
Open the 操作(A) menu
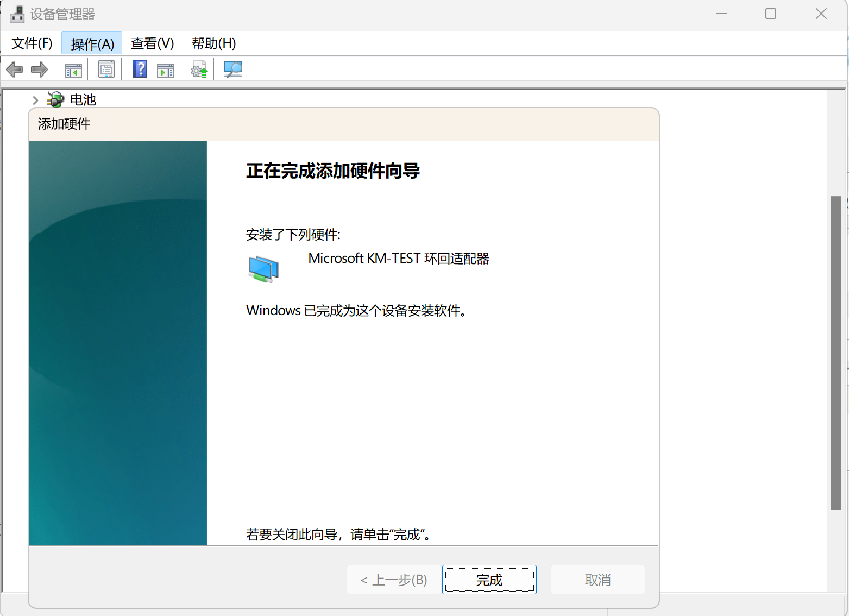coord(92,43)
